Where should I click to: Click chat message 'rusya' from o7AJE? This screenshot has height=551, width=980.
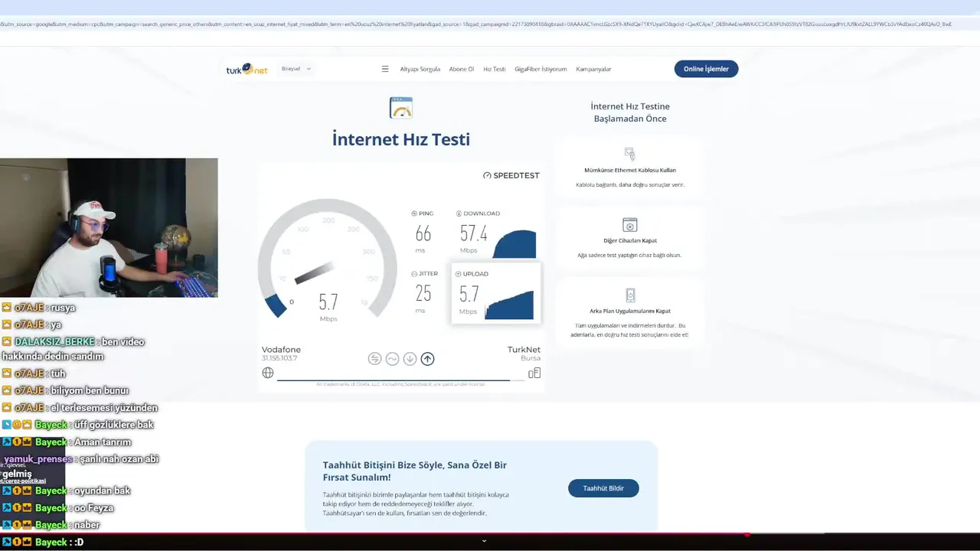coord(63,308)
